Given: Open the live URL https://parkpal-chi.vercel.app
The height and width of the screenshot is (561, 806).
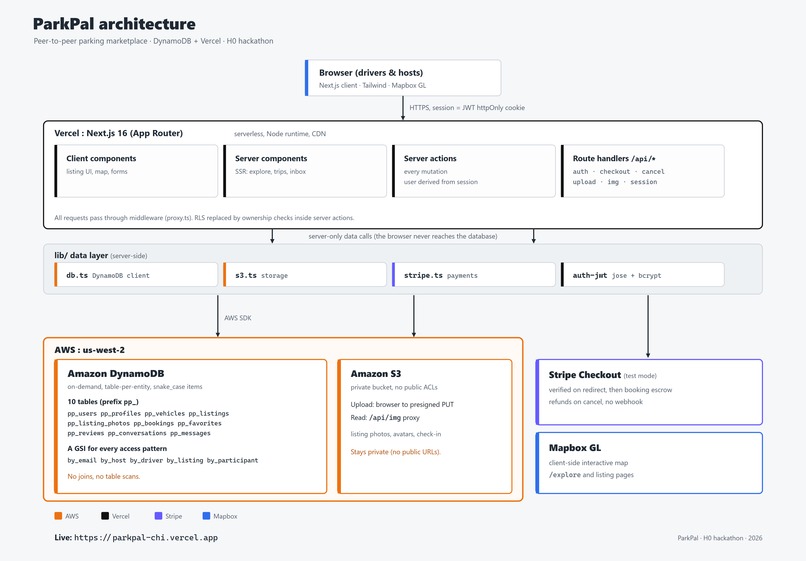Looking at the screenshot, I should click(146, 537).
